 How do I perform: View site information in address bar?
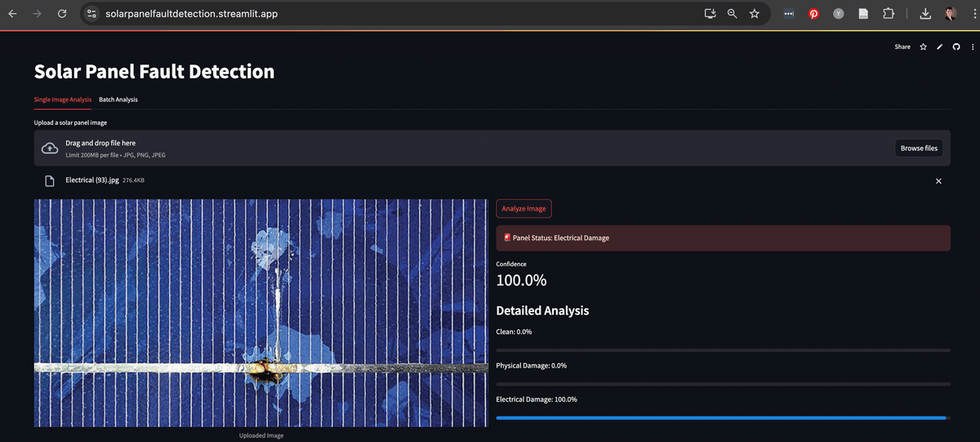point(92,14)
